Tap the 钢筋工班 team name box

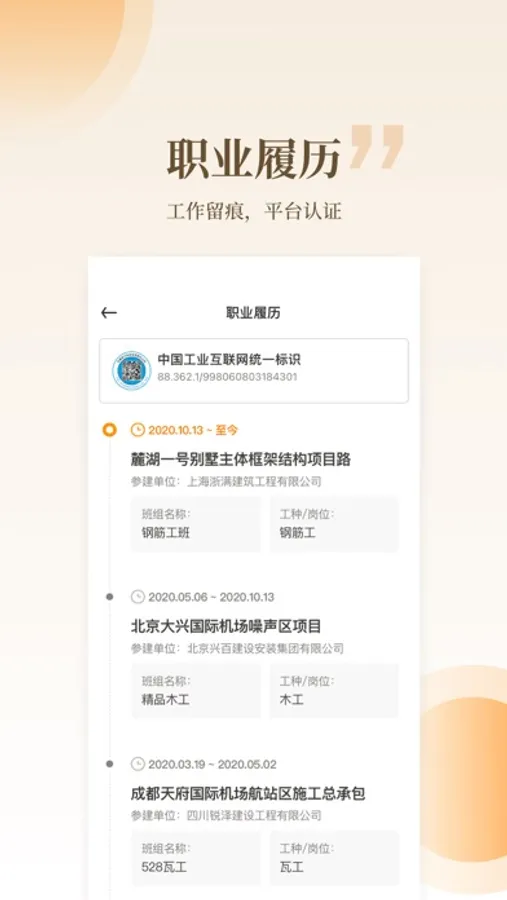point(196,524)
